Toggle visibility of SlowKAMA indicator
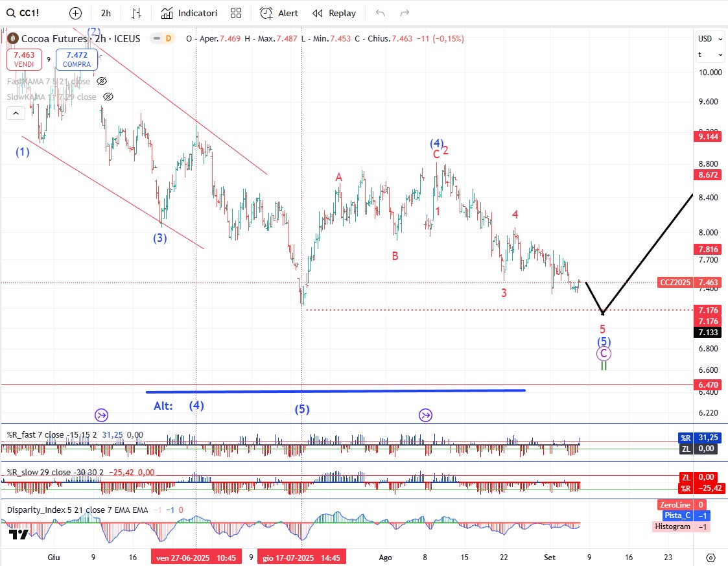This screenshot has height=566, width=728. click(108, 97)
